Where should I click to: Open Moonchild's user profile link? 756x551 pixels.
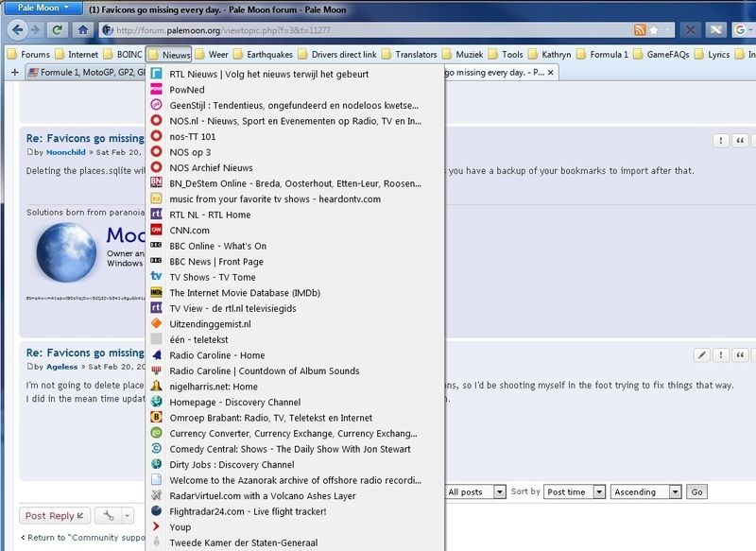65,152
